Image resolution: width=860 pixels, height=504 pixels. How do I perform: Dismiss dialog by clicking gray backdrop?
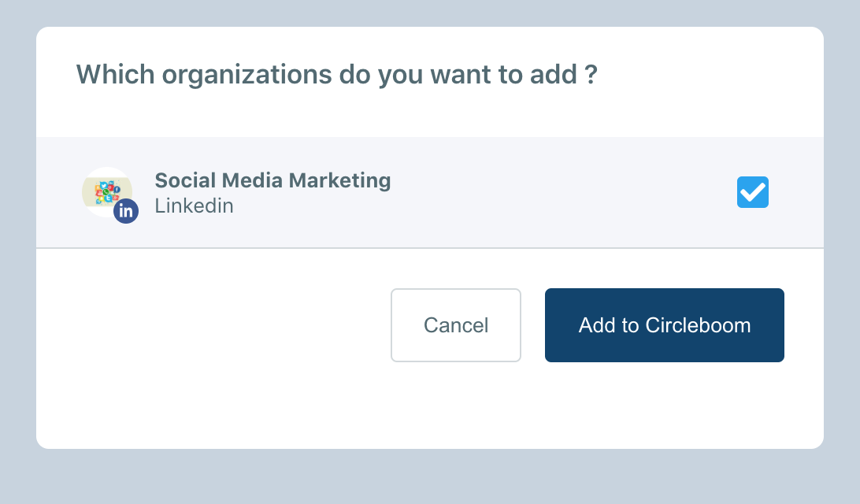click(x=430, y=477)
